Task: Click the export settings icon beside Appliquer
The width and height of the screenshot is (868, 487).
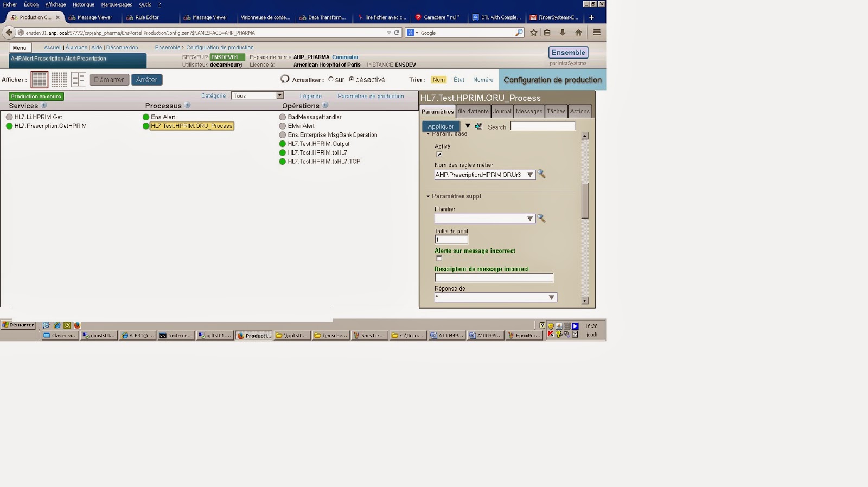Action: point(478,126)
